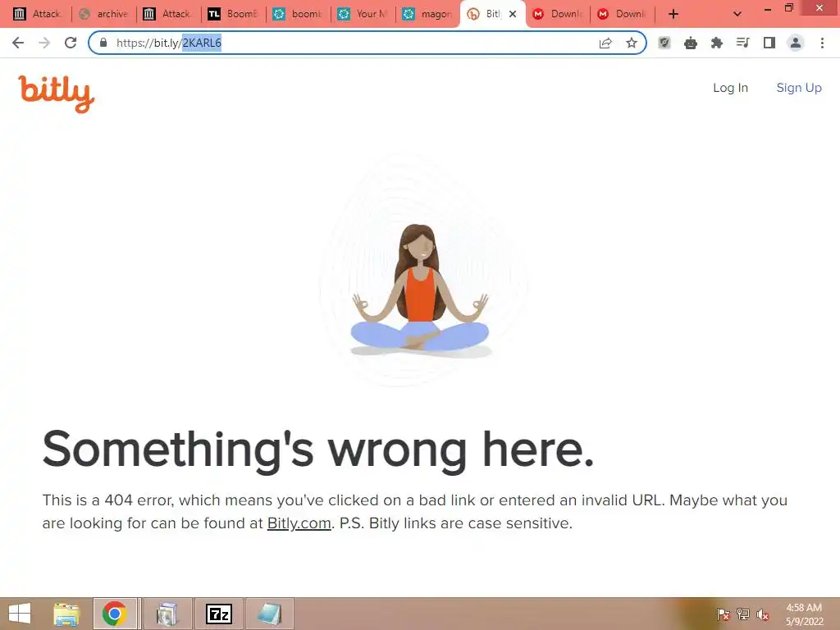Open the notepad taskbar icon
The width and height of the screenshot is (840, 630).
pos(269,614)
